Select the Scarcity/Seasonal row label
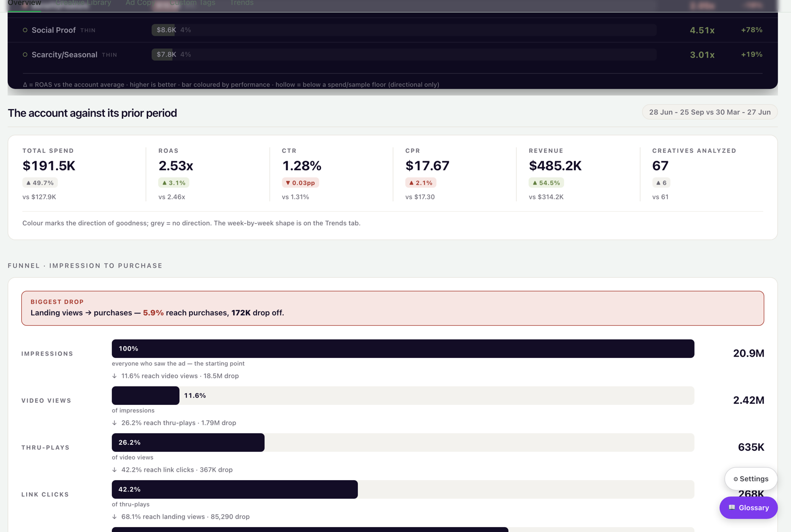 pyautogui.click(x=64, y=55)
